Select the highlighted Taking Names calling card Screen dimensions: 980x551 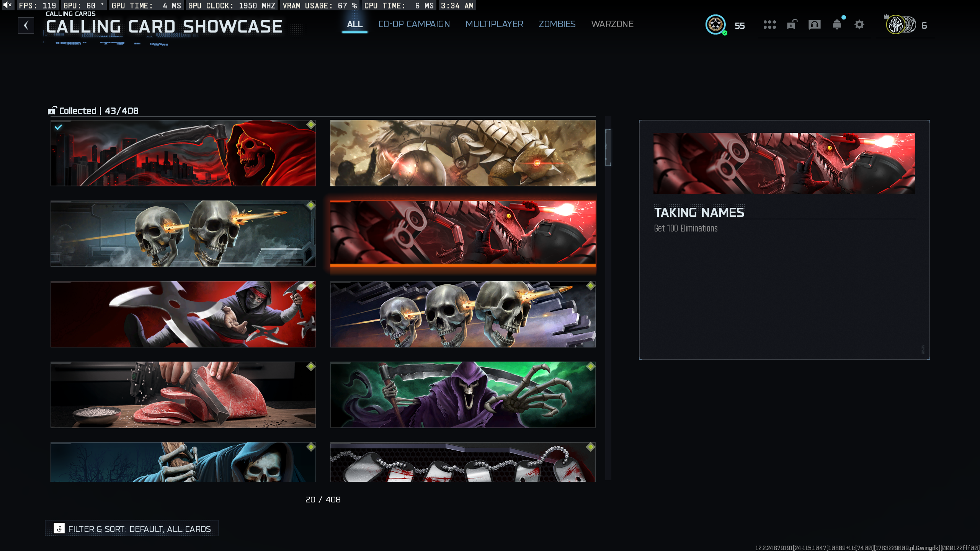point(463,234)
